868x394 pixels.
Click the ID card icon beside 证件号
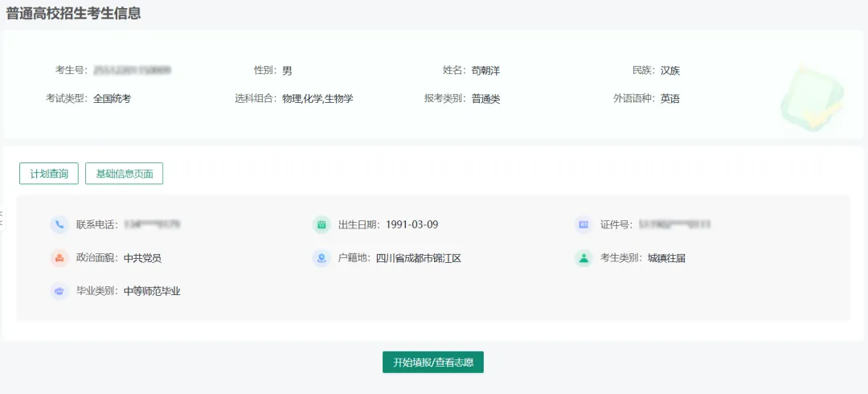tap(583, 225)
